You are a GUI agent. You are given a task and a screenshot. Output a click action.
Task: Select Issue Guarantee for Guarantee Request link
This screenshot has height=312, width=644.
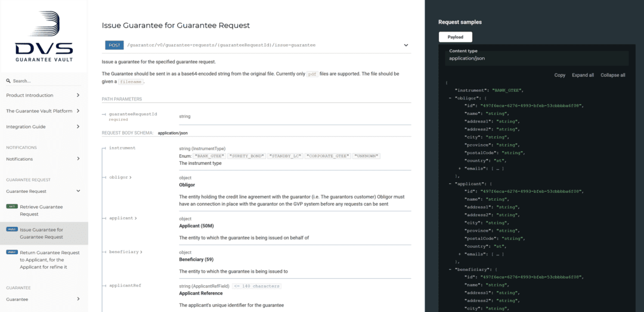(42, 233)
